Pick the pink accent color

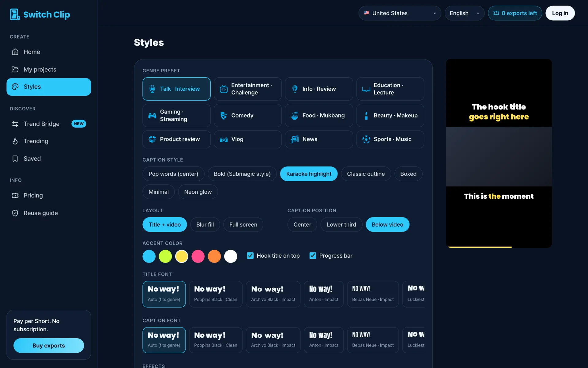pos(198,256)
